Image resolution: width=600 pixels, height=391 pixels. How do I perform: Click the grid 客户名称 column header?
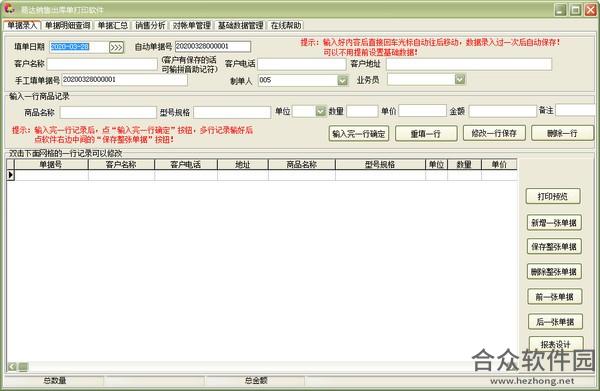click(121, 165)
